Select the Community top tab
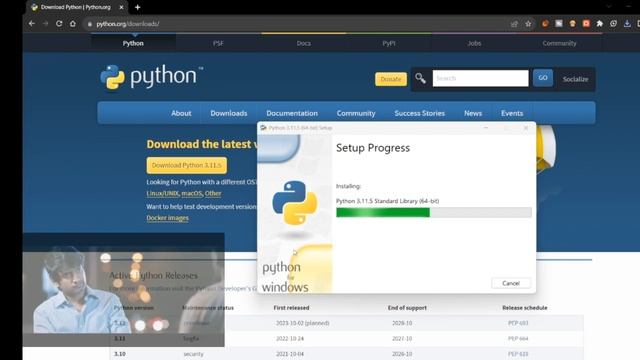 [x=560, y=43]
